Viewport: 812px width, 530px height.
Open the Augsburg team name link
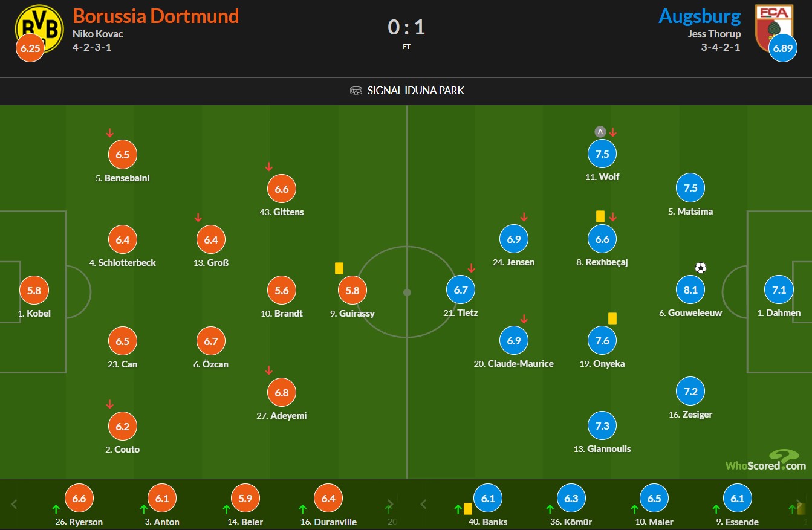[700, 16]
